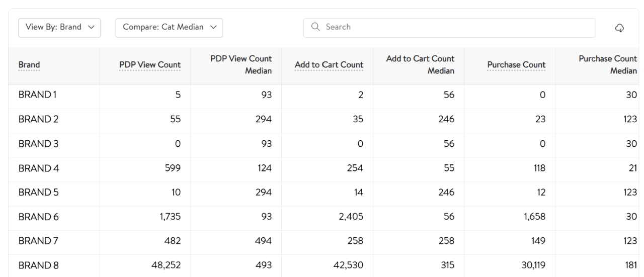This screenshot has width=644, height=277.
Task: Click the PDP View Count Median header
Action: coord(244,65)
